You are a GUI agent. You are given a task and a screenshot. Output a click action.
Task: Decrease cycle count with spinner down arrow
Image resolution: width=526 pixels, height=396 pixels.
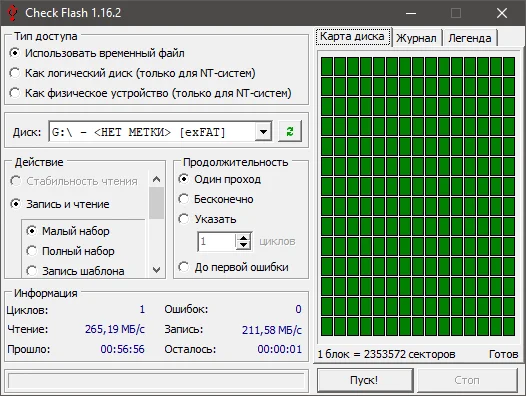click(243, 246)
